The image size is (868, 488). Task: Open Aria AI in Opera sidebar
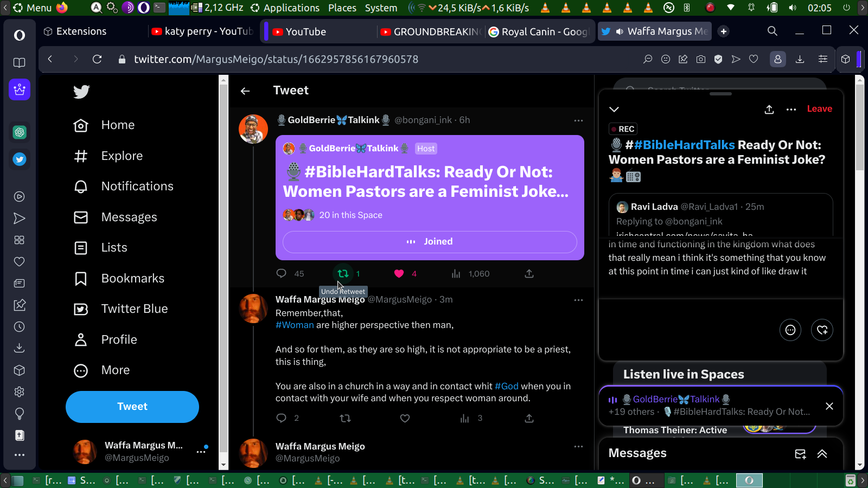pyautogui.click(x=20, y=89)
